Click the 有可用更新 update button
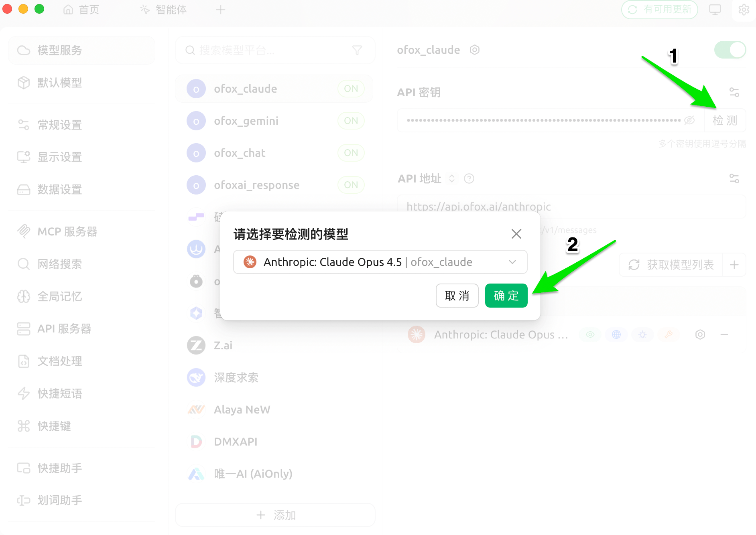This screenshot has height=535, width=756. pos(660,10)
